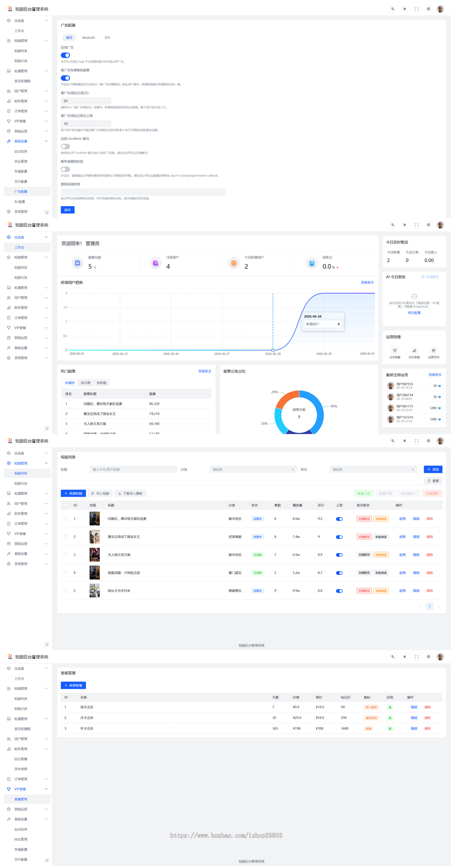
Task: Click the 今日新增用户 stat card icon
Action: point(234,263)
